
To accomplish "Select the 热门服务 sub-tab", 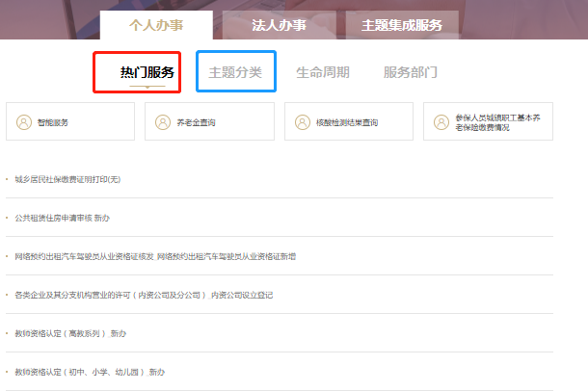I will click(147, 72).
